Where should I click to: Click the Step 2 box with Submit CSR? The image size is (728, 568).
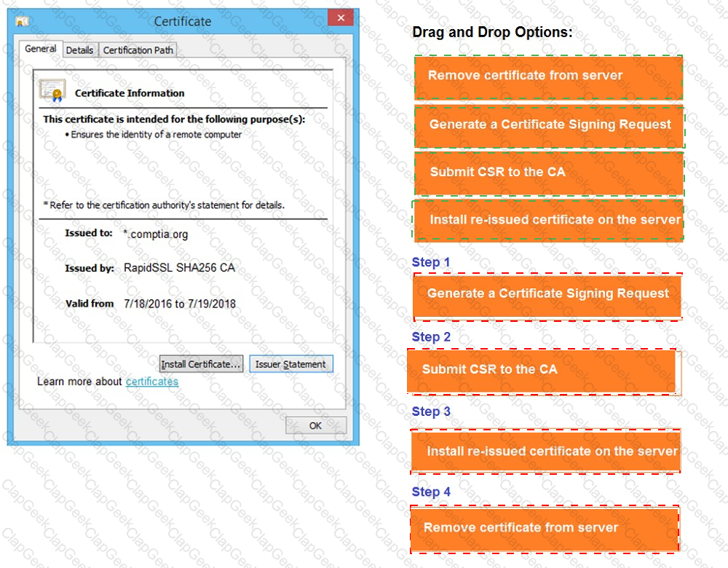[541, 371]
